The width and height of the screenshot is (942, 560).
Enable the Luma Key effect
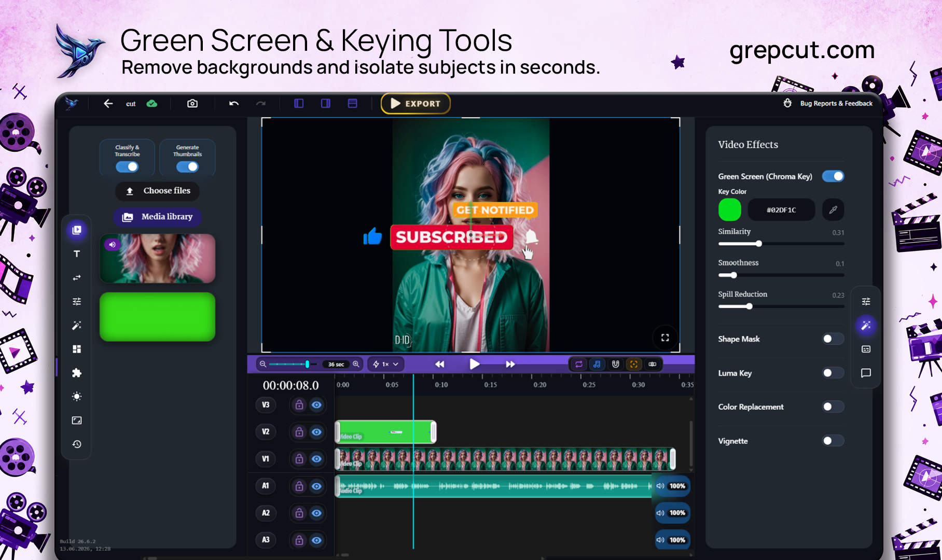tap(833, 373)
